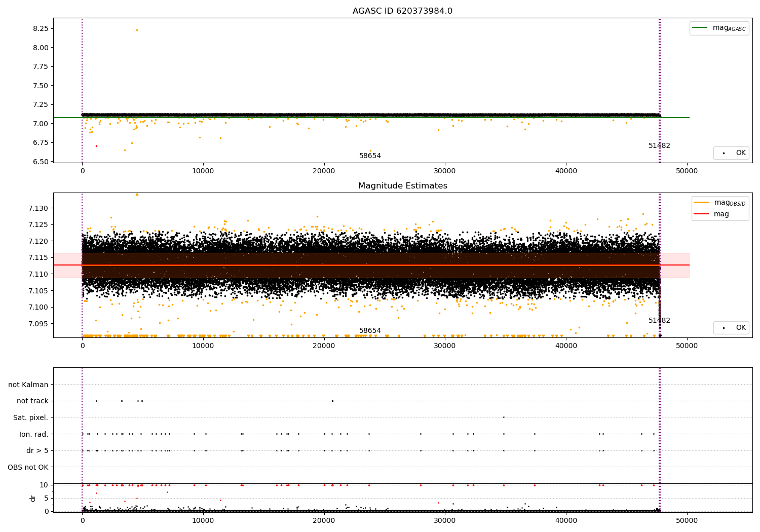Select the mag AGASC legend entry in top plot
The height and width of the screenshot is (532, 760).
719,28
